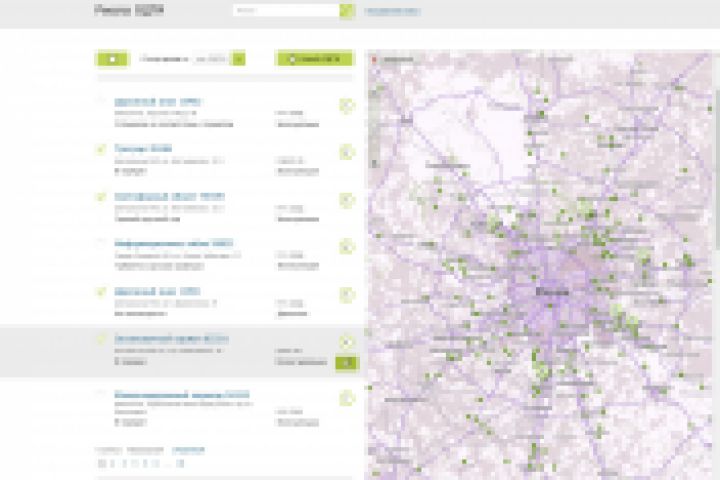Open the fifth listing's blue title link
720x480 pixels.
tap(157, 292)
